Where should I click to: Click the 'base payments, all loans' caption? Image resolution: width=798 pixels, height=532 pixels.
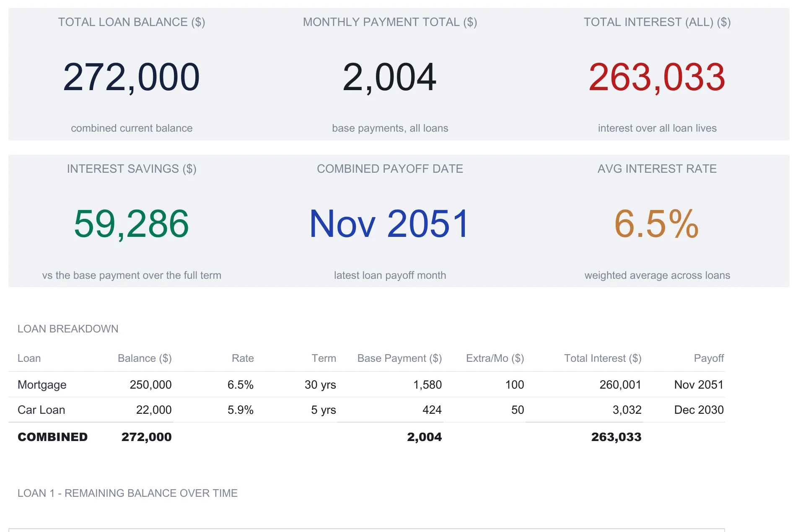tap(390, 128)
